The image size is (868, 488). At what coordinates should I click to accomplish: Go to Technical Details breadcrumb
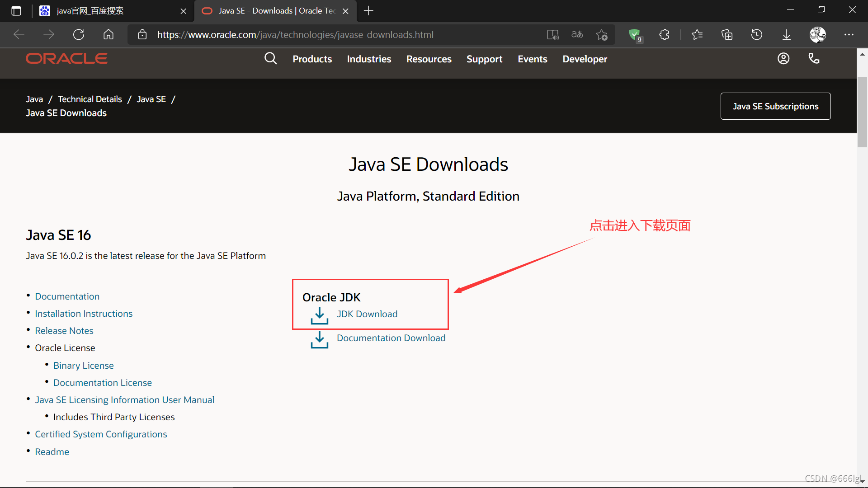(90, 99)
